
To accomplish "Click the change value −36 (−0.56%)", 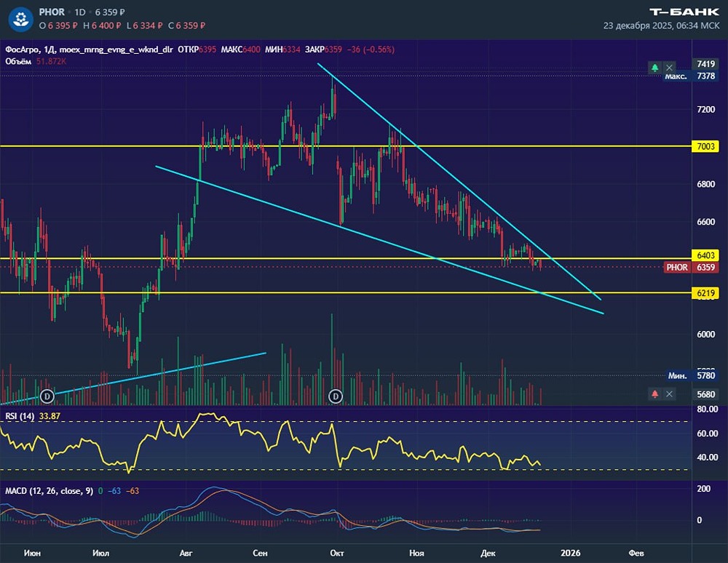I will click(x=371, y=49).
